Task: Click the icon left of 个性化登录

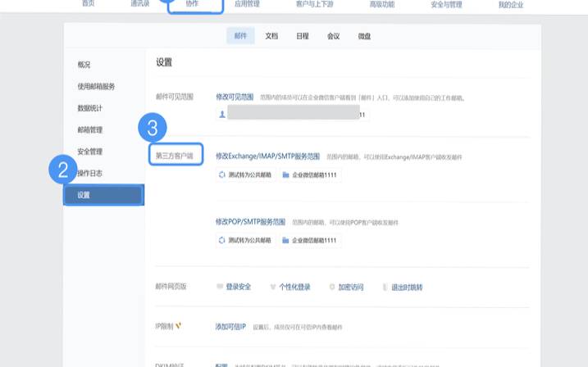Action: (273, 287)
